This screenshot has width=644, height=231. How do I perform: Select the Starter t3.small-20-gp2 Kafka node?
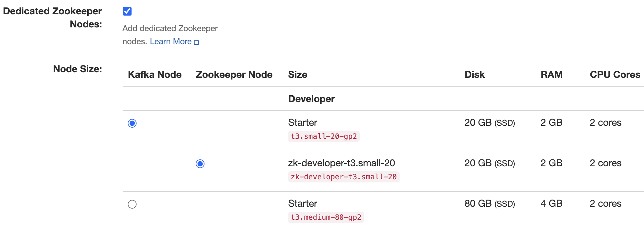133,123
